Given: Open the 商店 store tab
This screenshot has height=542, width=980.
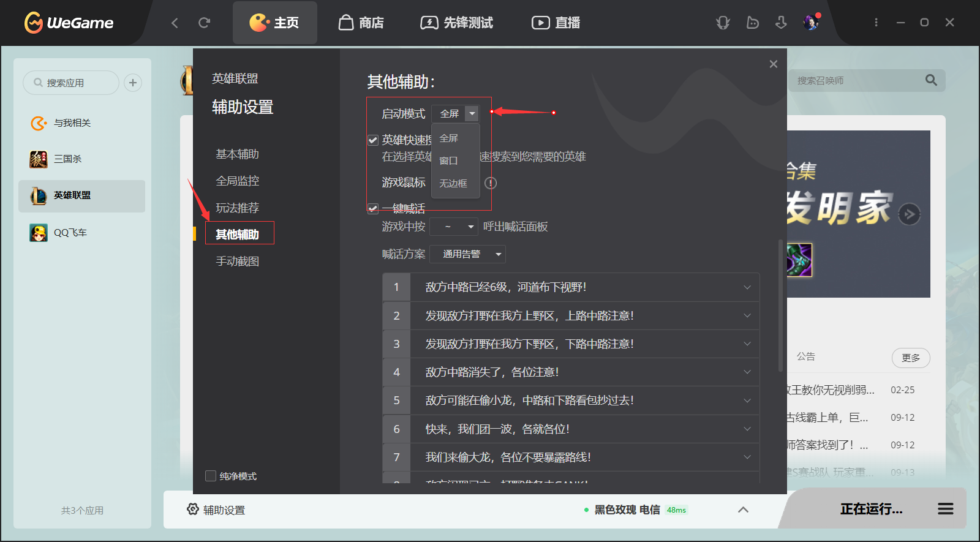Looking at the screenshot, I should 361,23.
